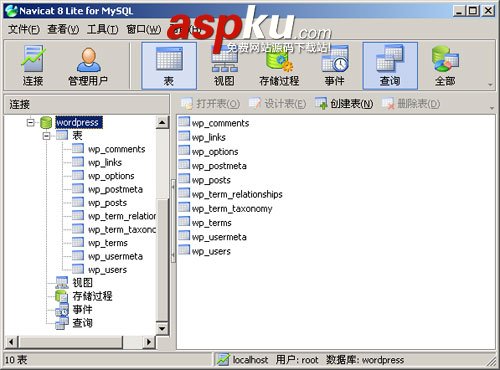Image resolution: width=500 pixels, height=370 pixels.
Task: Click wp_posts table icon in list
Action: (x=184, y=179)
